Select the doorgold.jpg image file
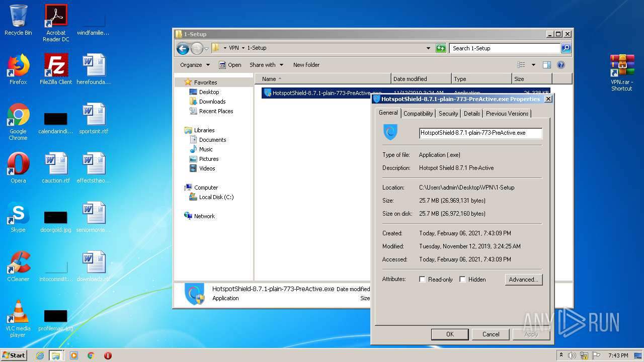 pos(56,221)
